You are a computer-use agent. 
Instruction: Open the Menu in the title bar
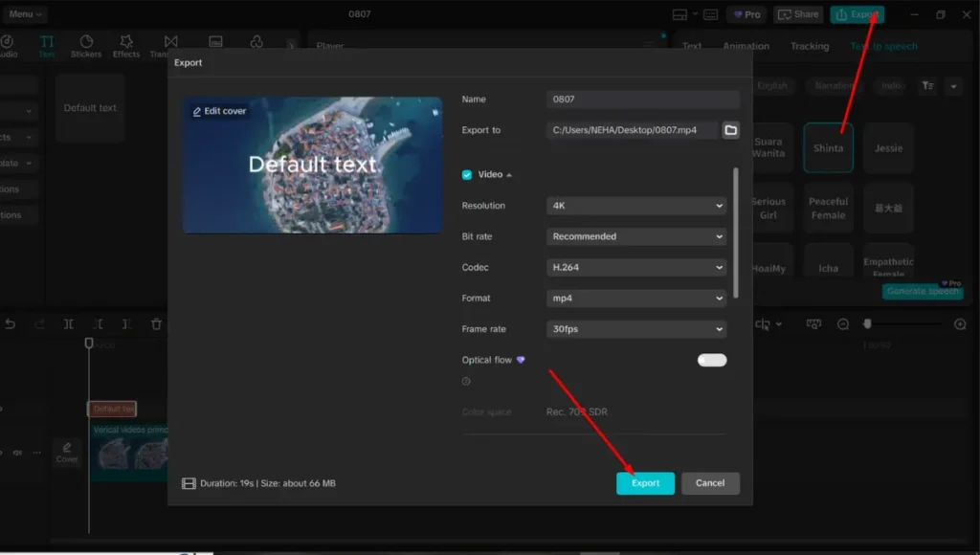25,14
